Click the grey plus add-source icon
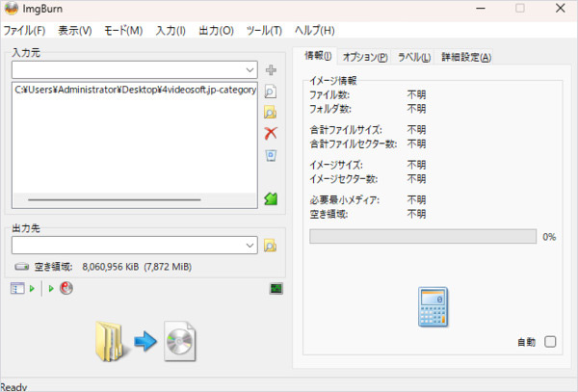Screen dimensions: 578x392 [271, 69]
